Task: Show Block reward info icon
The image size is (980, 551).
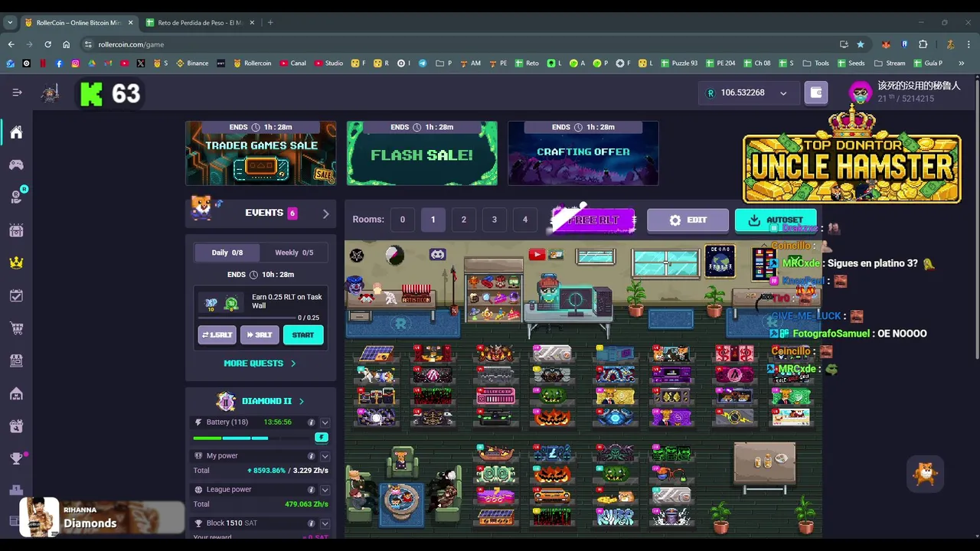Action: [311, 523]
